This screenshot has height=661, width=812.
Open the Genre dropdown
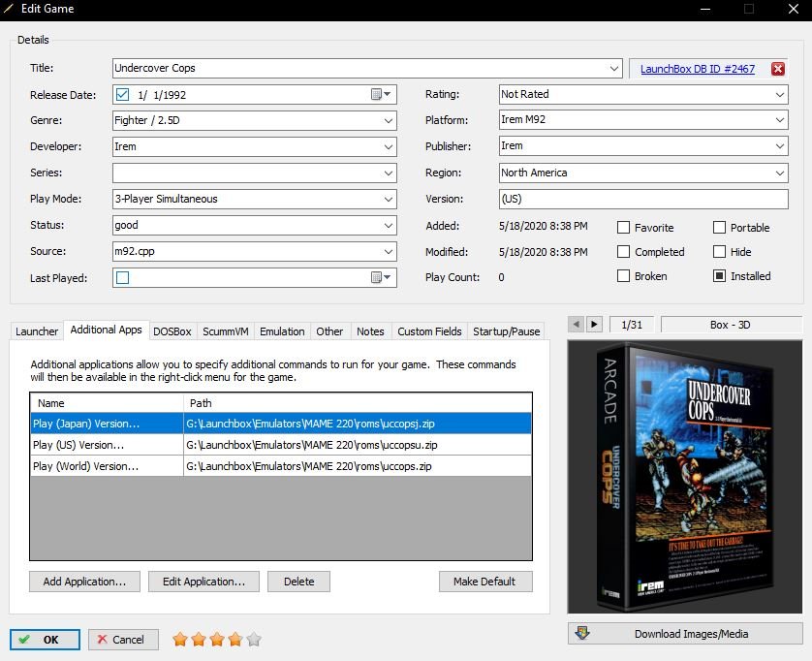389,121
